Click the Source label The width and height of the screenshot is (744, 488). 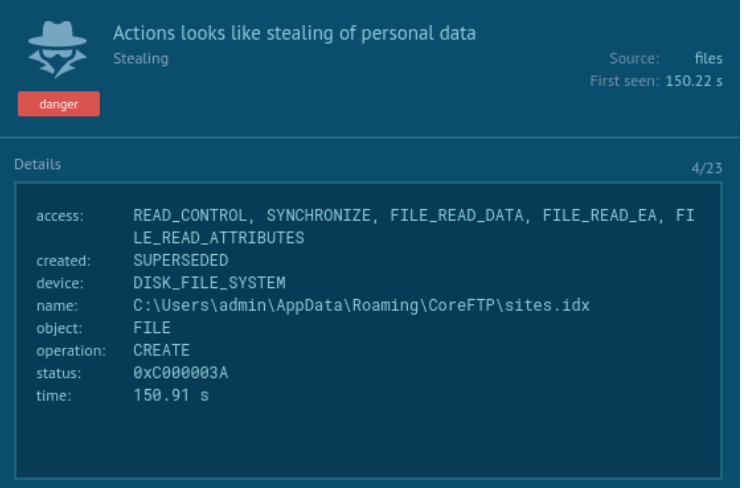tap(634, 59)
